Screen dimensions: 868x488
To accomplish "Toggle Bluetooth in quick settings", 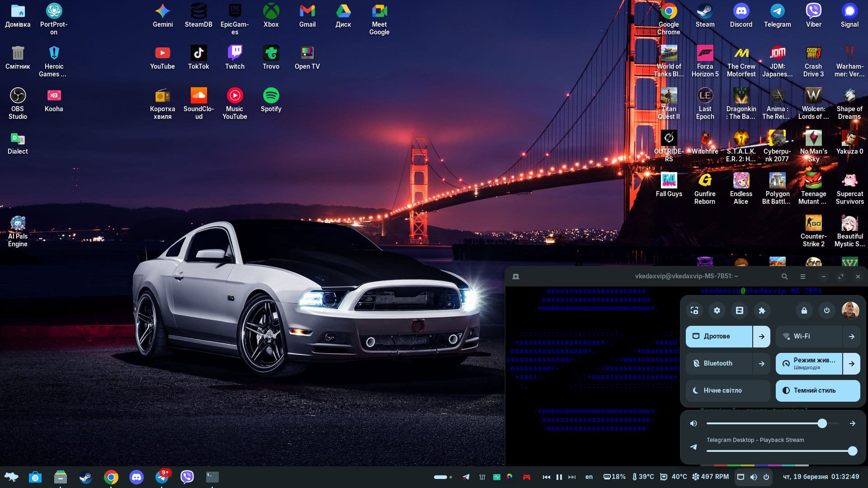I will [719, 363].
